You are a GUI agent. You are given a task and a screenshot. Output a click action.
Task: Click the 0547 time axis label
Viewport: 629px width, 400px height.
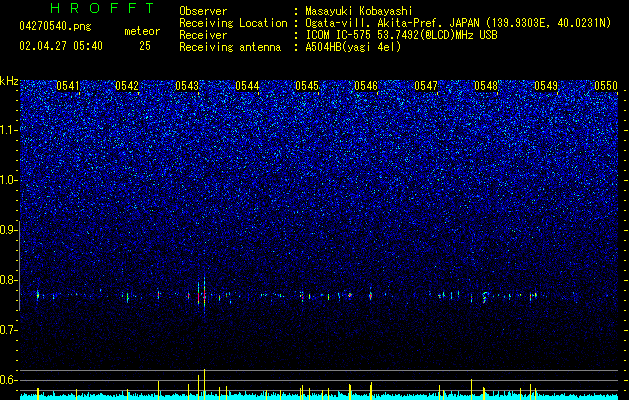click(426, 86)
